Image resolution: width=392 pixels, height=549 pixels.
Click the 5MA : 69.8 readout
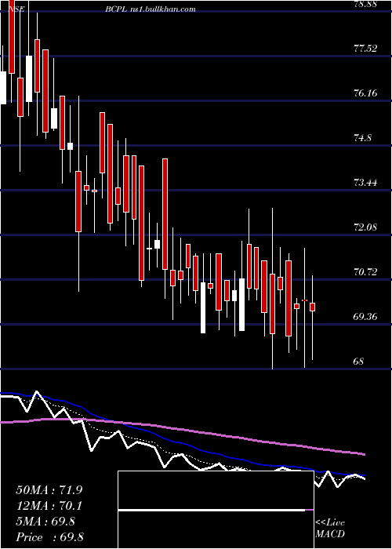pos(45,522)
